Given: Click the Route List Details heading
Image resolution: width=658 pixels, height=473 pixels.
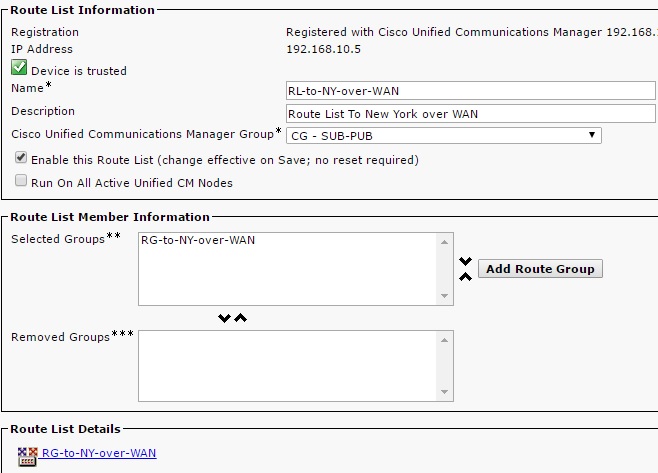Looking at the screenshot, I should (65, 429).
